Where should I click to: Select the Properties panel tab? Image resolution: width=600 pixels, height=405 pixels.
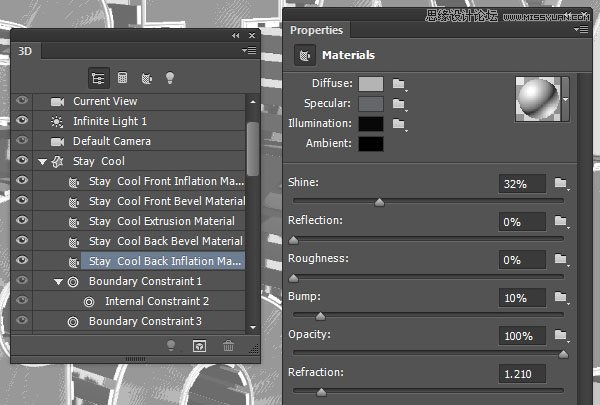316,30
